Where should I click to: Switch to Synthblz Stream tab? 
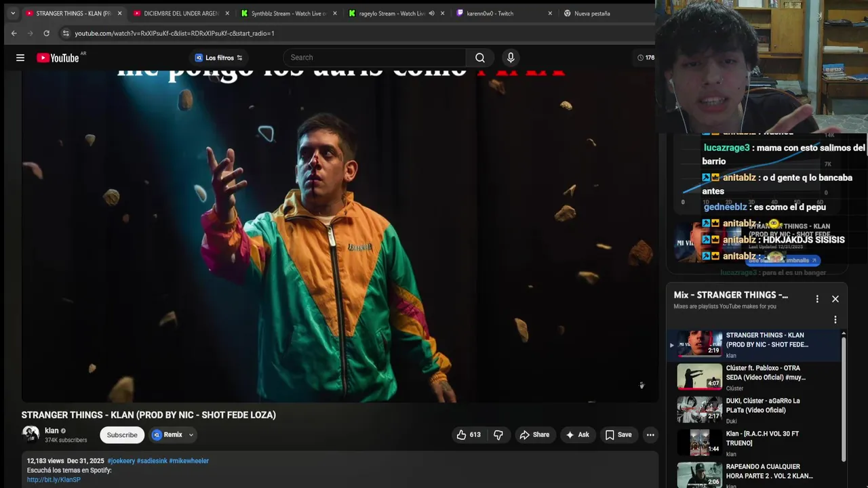pos(288,14)
